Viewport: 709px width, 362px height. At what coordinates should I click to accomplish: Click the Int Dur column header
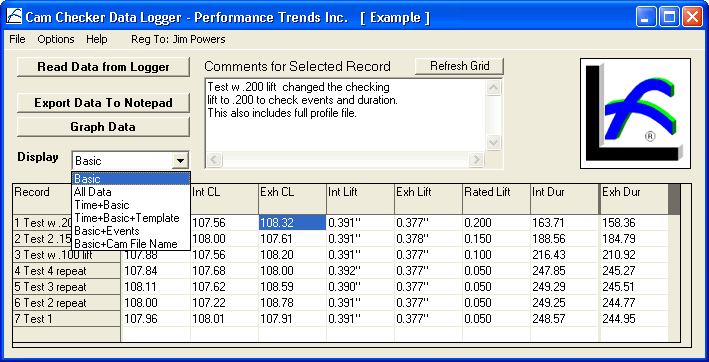pyautogui.click(x=565, y=199)
